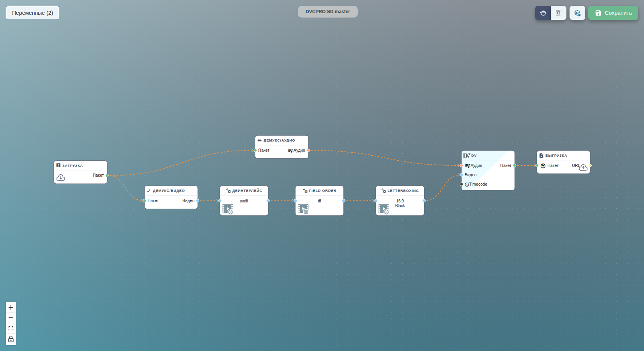
Task: Open the Переменные (2) panel
Action: [x=32, y=13]
